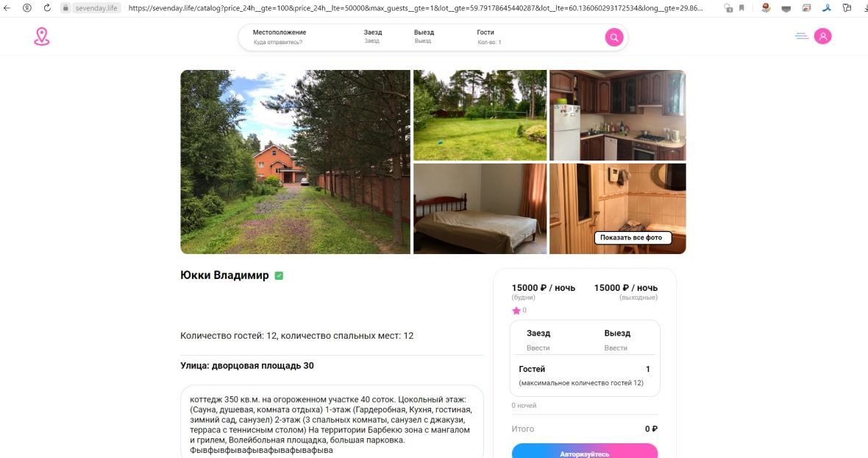Set the Выезд date in the booking card
This screenshot has width=868, height=458.
[616, 339]
